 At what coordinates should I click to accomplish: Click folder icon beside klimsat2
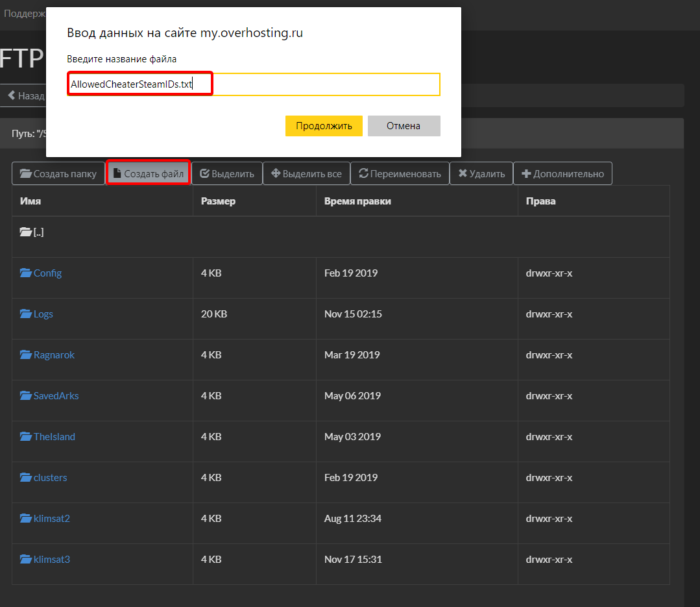(x=26, y=518)
